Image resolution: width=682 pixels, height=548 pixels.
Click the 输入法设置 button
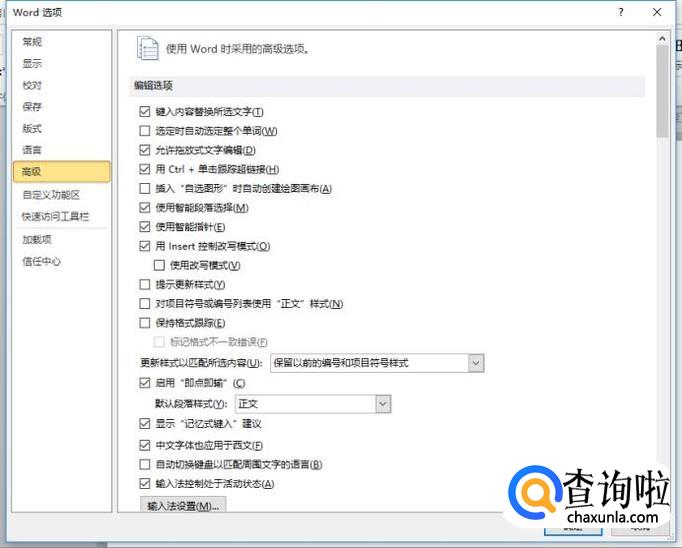(183, 506)
